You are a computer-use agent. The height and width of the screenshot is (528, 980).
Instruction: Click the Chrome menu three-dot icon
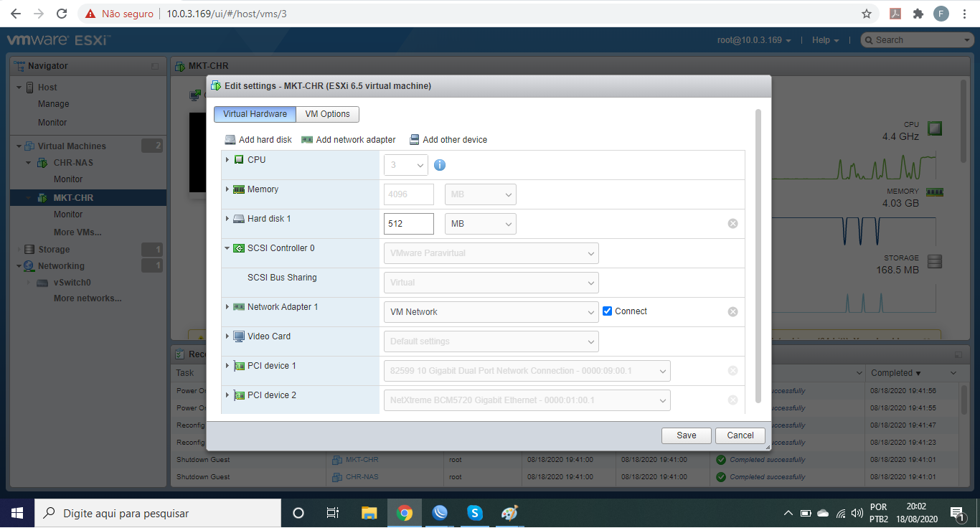[963, 14]
